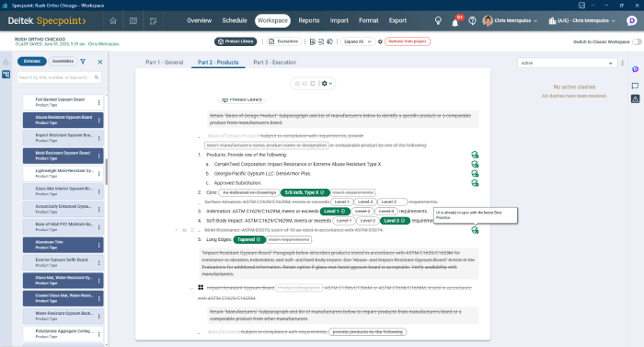
Task: Toggle Level 3 option in Soft-Body Impact line
Action: 395,221
